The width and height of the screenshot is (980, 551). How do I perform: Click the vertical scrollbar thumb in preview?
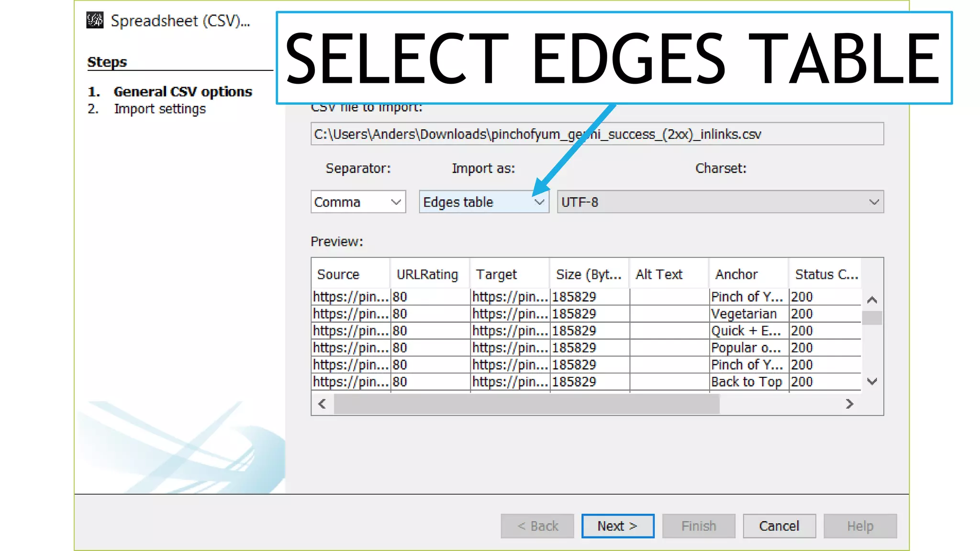(872, 318)
